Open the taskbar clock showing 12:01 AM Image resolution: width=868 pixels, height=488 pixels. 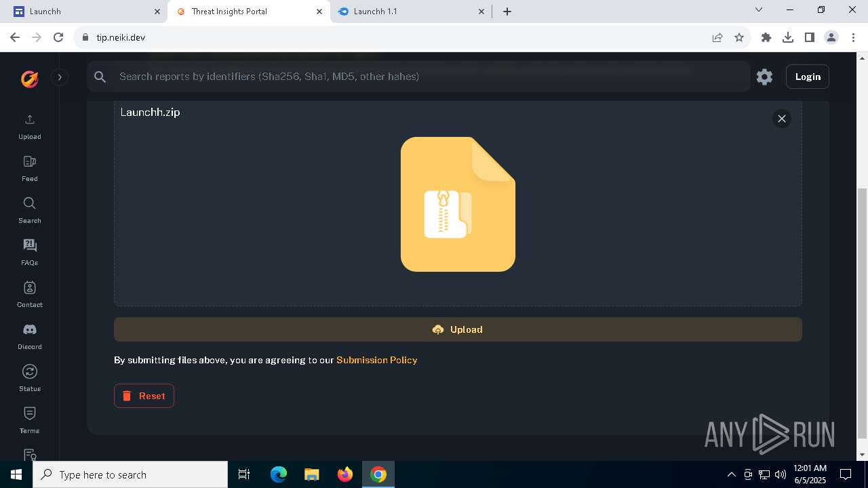tap(810, 474)
